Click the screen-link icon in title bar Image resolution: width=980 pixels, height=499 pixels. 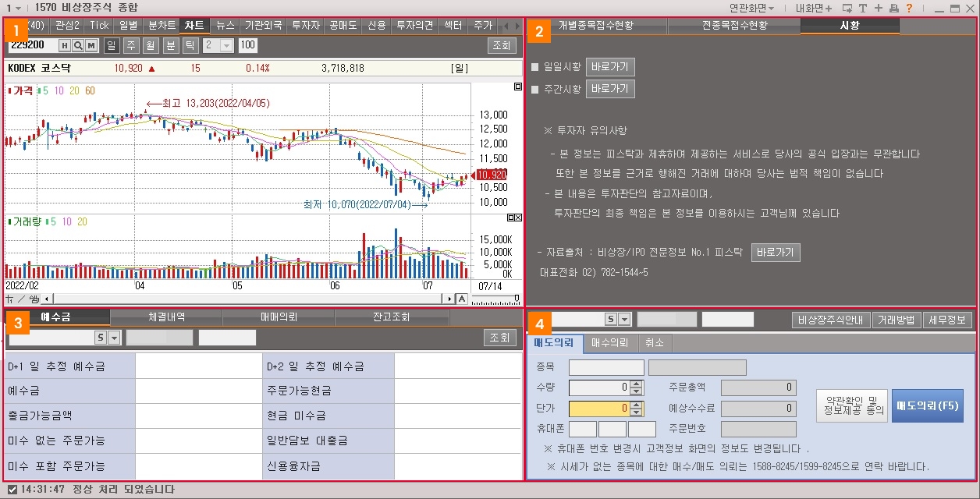[847, 8]
